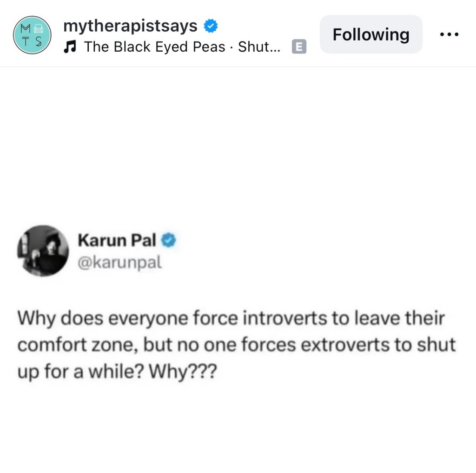Open the MTS profile avatar
This screenshot has width=476, height=473.
(x=32, y=35)
